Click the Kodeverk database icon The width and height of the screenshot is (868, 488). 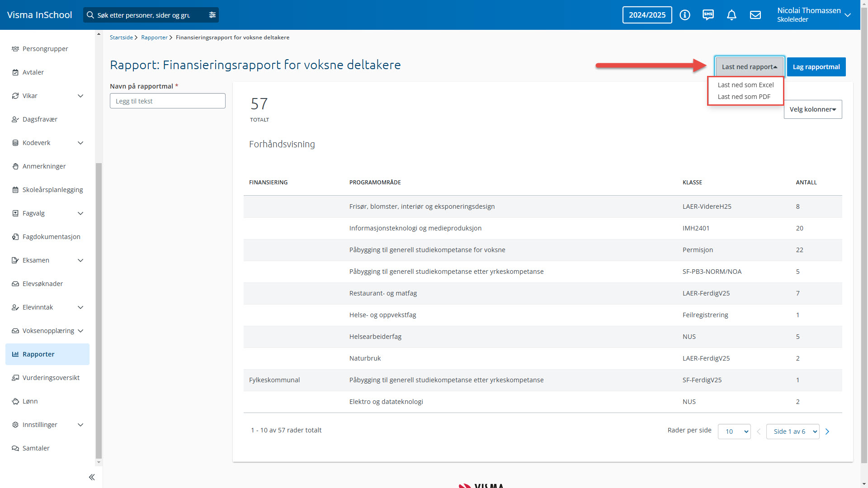pyautogui.click(x=15, y=143)
